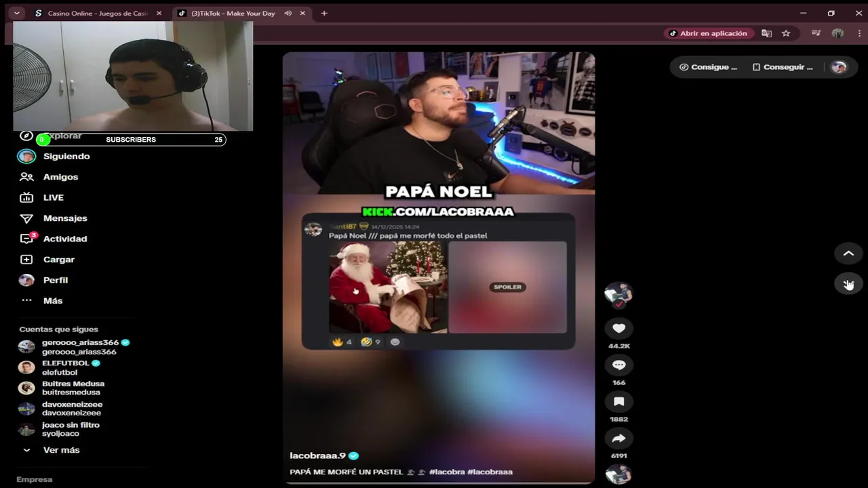The height and width of the screenshot is (488, 868).
Task: Open the media control icon in browser toolbar
Action: pos(816,33)
